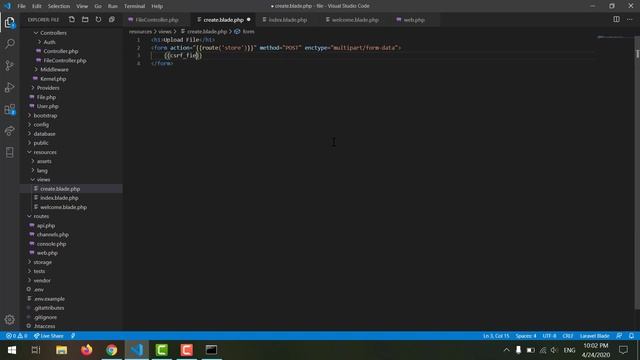Open the Terminal menu

click(x=134, y=6)
